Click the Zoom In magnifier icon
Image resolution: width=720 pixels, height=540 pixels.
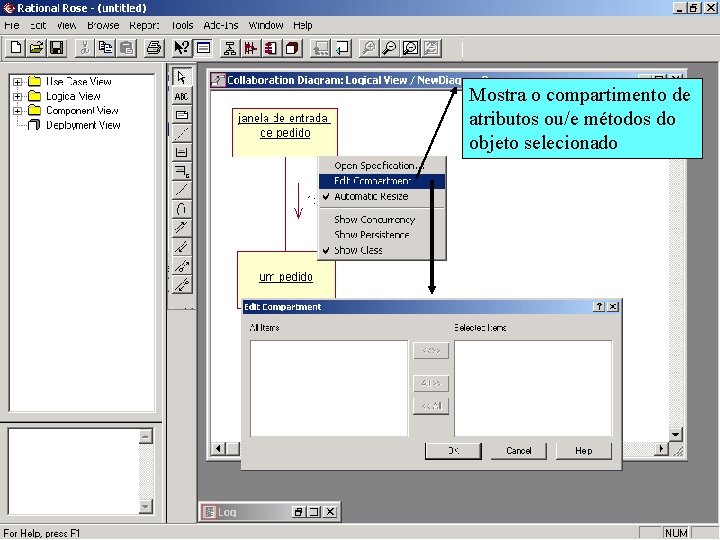(x=368, y=48)
